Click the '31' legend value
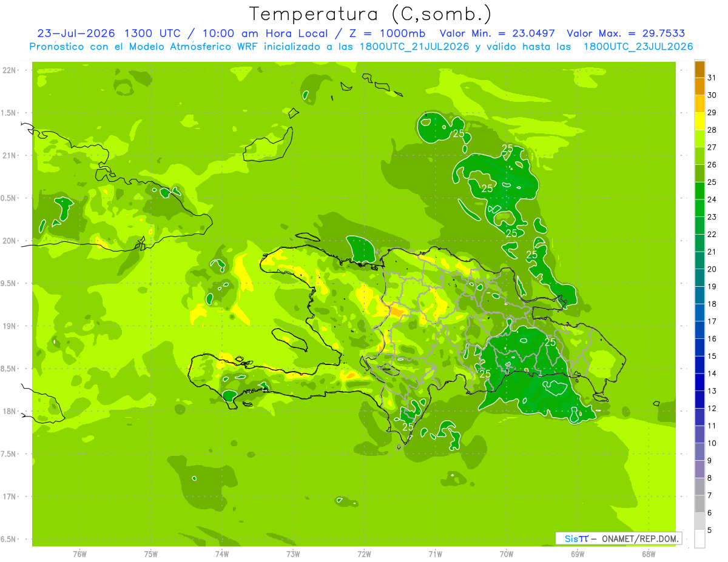The width and height of the screenshot is (728, 562). click(x=712, y=78)
